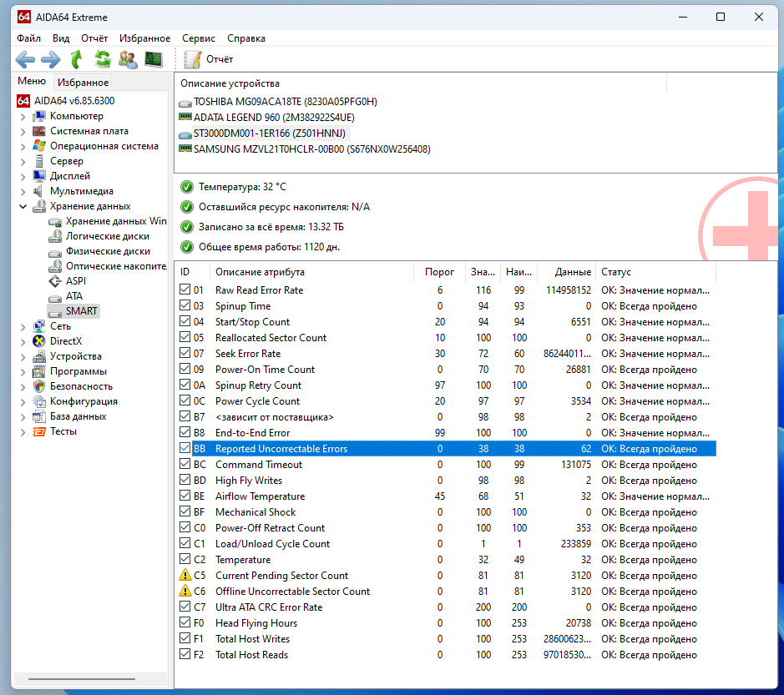Viewport: 784px width, 695px height.
Task: Open Логические диски in the tree
Action: 108,236
